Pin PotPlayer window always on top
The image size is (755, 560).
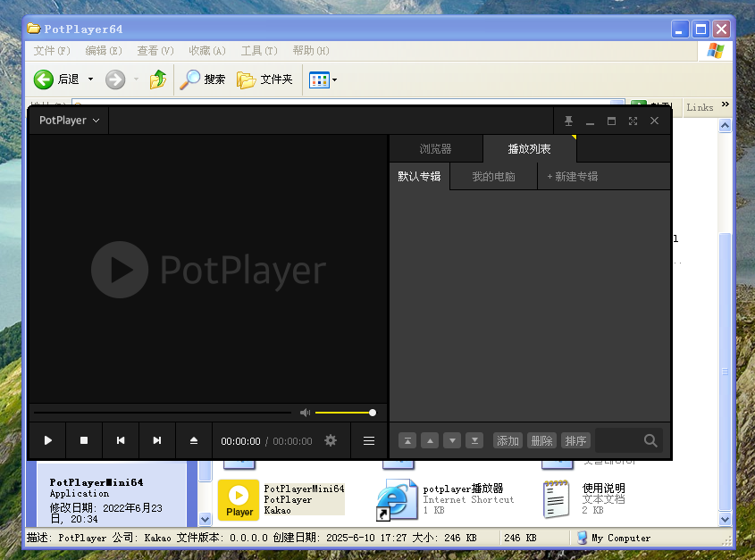(x=568, y=121)
